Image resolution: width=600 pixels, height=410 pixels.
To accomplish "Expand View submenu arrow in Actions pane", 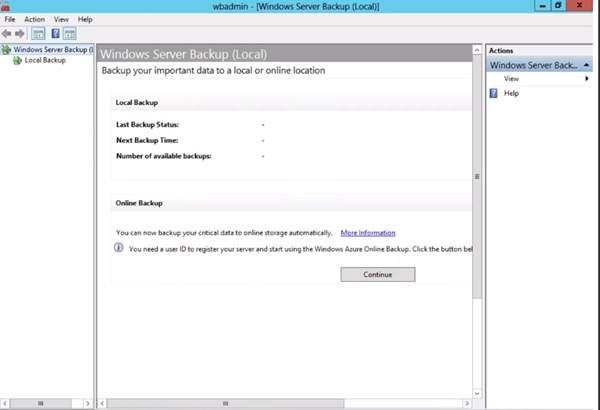I will tap(587, 78).
